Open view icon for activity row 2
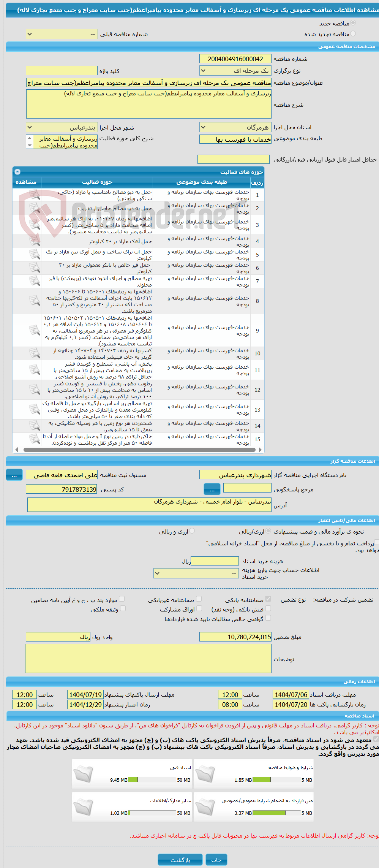The height and width of the screenshot is (868, 379). (35, 208)
